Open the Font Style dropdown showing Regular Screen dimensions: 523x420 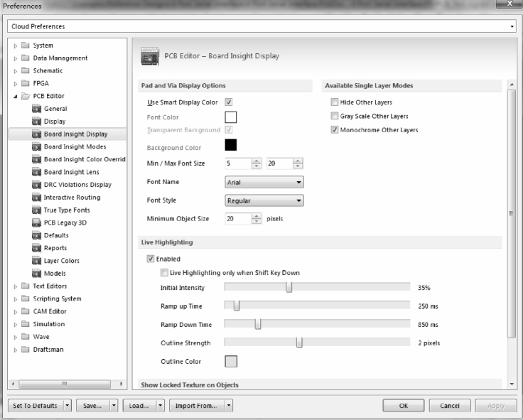pos(264,200)
